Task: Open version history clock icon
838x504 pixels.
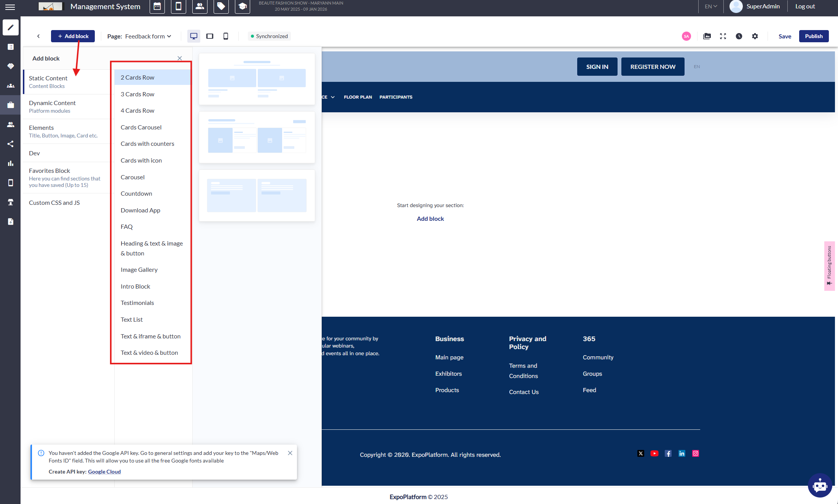Action: click(x=739, y=36)
